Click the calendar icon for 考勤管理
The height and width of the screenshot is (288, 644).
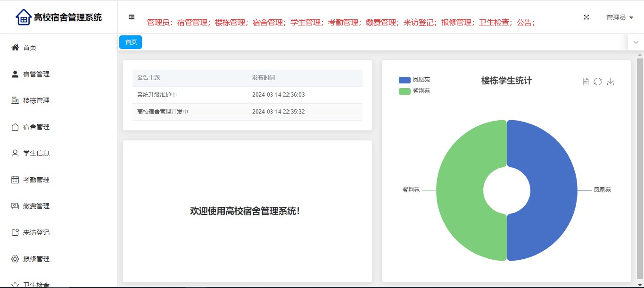[x=15, y=180]
